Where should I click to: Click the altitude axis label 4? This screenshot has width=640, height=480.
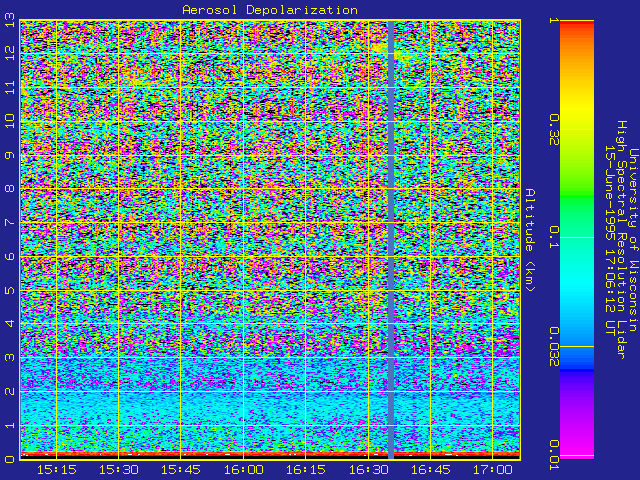coord(10,324)
